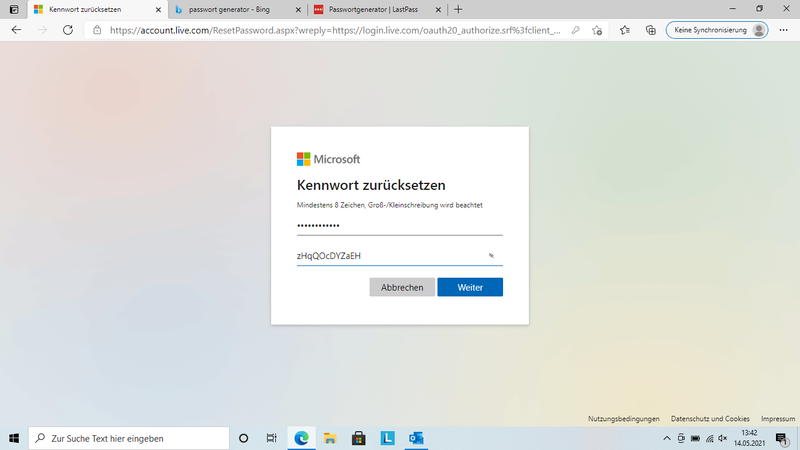This screenshot has width=800, height=450.
Task: Click the Microsoft logo in dialog
Action: tap(329, 159)
